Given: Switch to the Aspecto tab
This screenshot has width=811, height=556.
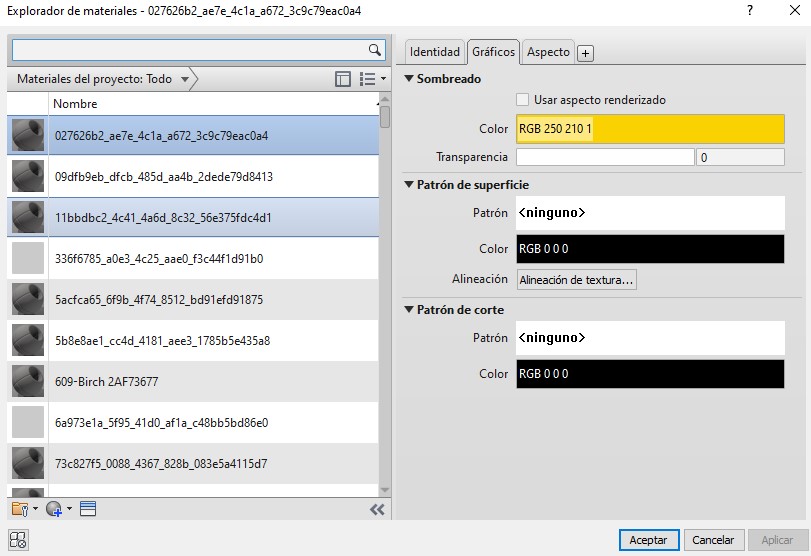Looking at the screenshot, I should (548, 52).
